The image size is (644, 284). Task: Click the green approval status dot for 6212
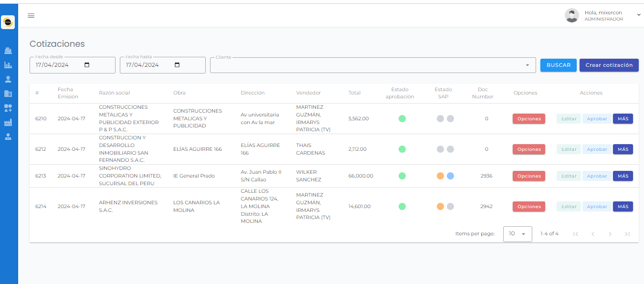tap(402, 149)
